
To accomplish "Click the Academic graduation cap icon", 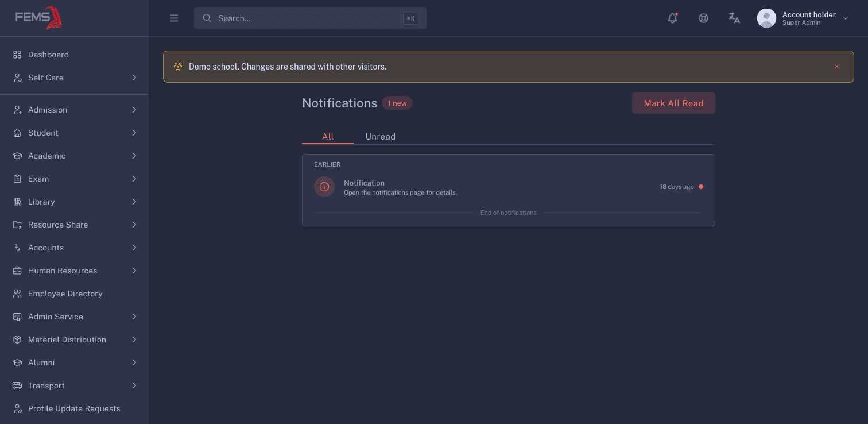I will pos(17,156).
